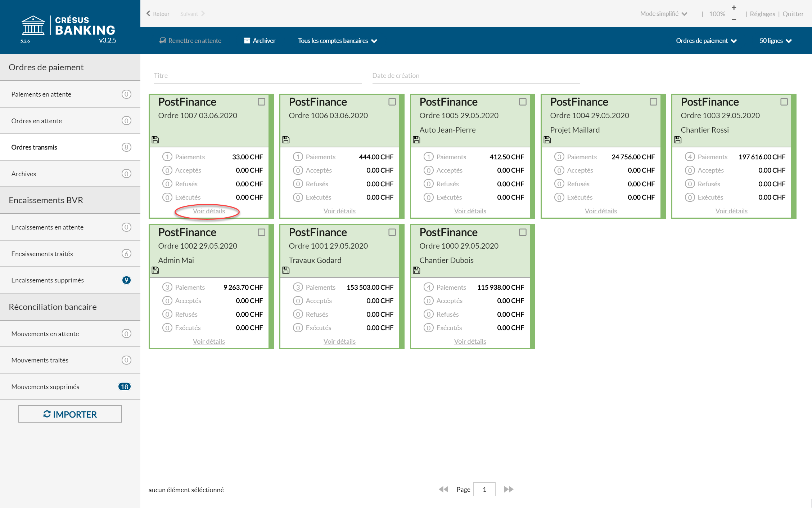Select the Ordre 1002 Admin Mai checkbox
Viewport: 812px width, 508px height.
click(262, 232)
